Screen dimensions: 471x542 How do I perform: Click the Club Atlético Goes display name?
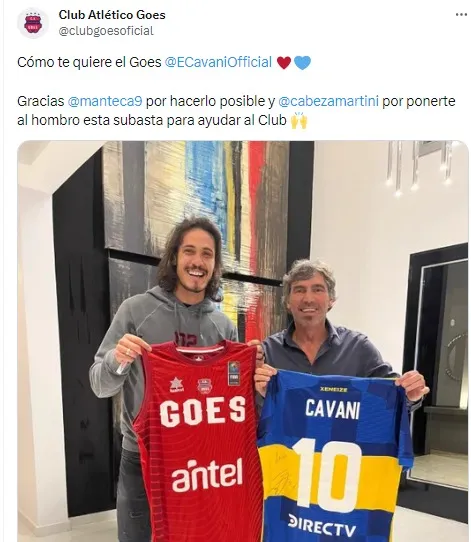pyautogui.click(x=112, y=15)
